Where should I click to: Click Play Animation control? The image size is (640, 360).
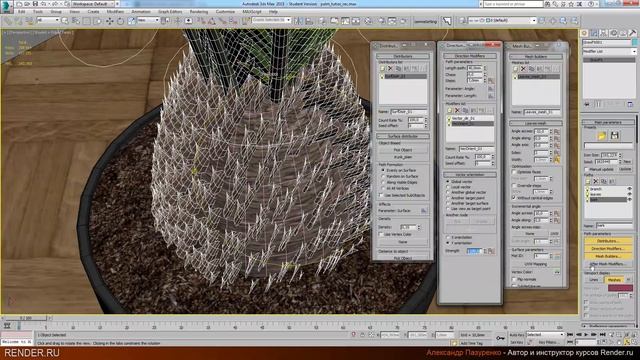click(x=586, y=335)
